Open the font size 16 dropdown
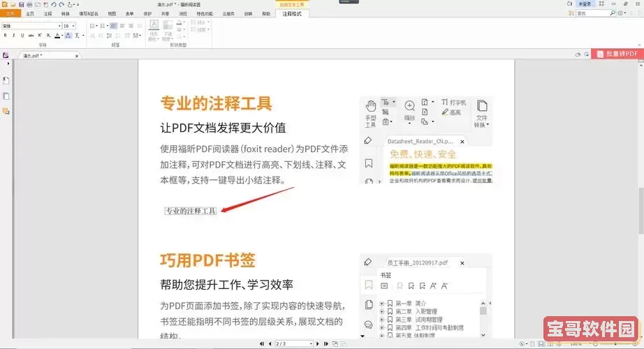644x349 pixels. 73,26
